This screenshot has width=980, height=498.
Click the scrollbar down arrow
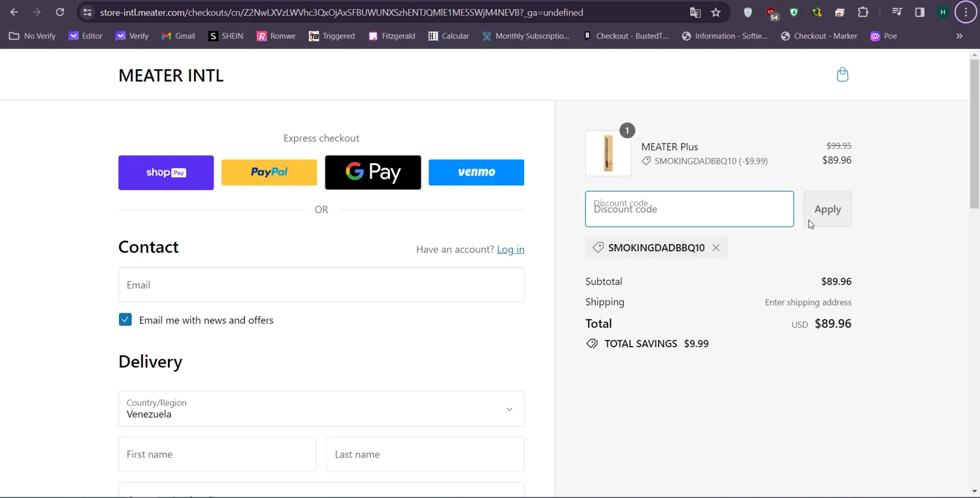pyautogui.click(x=974, y=491)
